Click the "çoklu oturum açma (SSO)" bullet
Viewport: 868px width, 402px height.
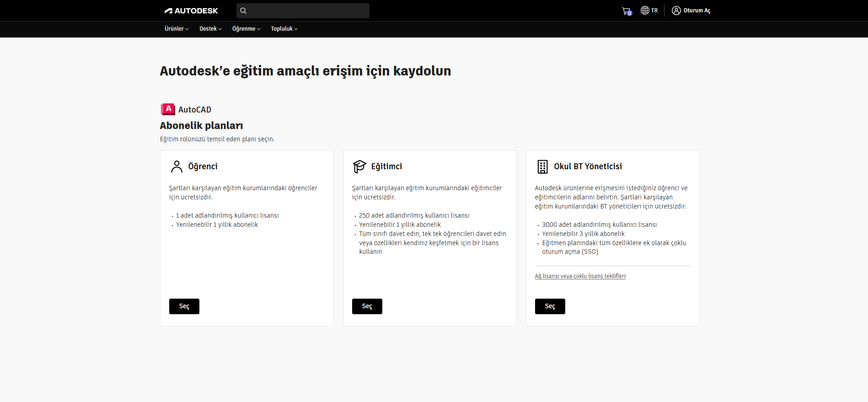614,247
